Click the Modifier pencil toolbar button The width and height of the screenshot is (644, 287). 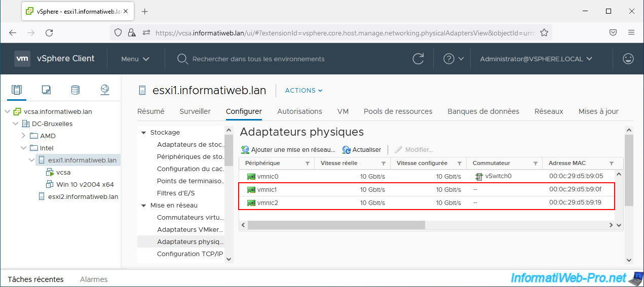pos(414,150)
